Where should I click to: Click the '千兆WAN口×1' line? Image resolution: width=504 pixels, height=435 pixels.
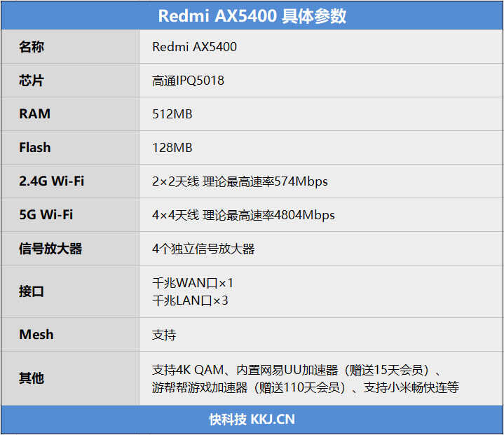tap(193, 283)
